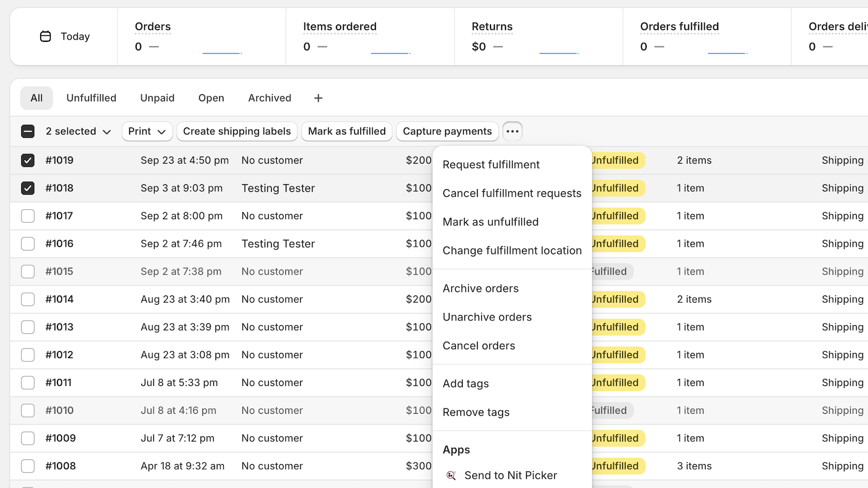Uncheck the checkbox for order #1019
This screenshot has height=488, width=868.
[28, 160]
